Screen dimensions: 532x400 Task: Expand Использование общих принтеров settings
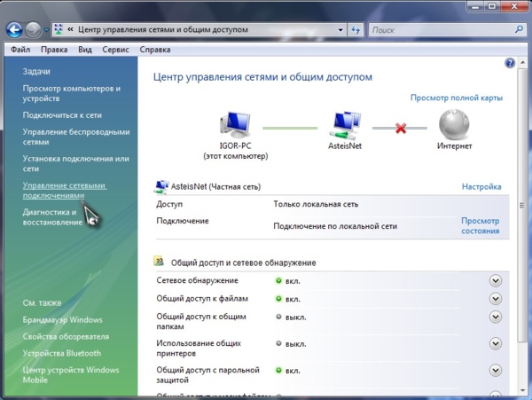click(496, 344)
